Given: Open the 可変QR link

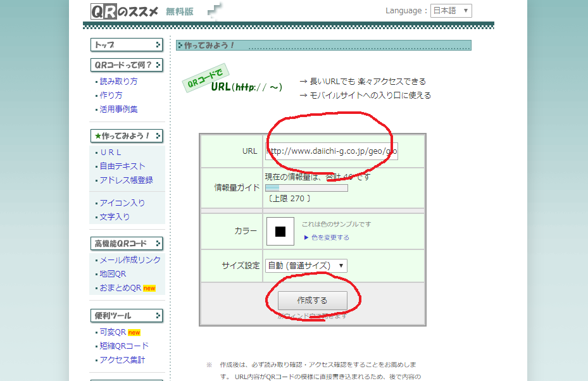Looking at the screenshot, I should pyautogui.click(x=113, y=332).
